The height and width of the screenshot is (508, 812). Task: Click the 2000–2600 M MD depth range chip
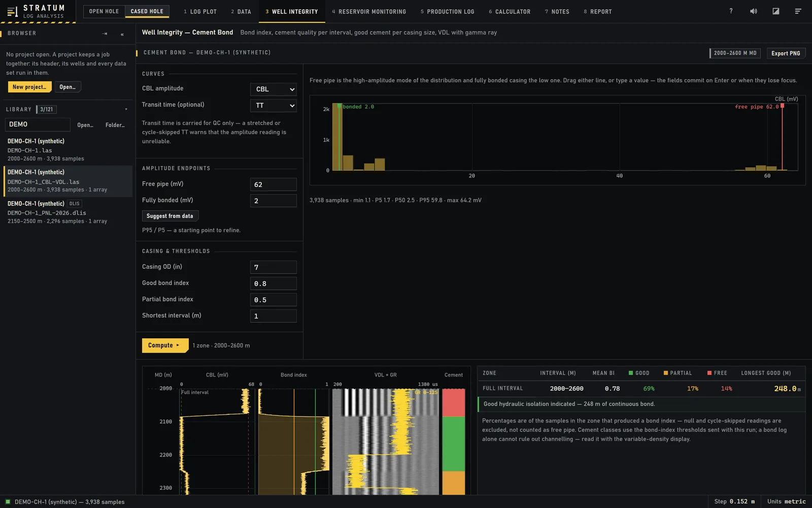click(x=735, y=53)
